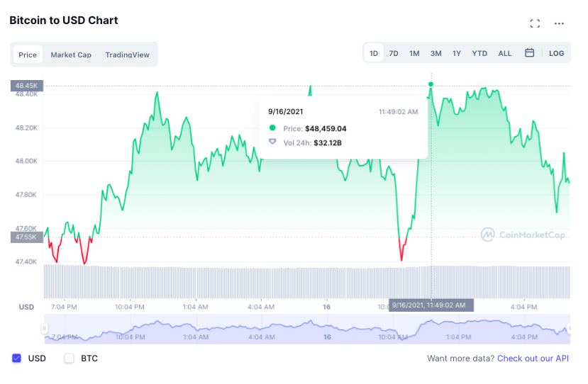Open the calendar date range picker
This screenshot has height=384, width=588.
pyautogui.click(x=529, y=53)
